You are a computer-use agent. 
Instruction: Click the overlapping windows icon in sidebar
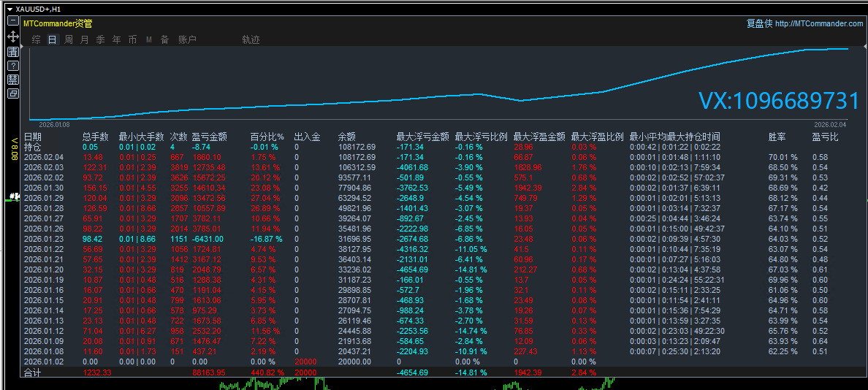click(x=12, y=93)
